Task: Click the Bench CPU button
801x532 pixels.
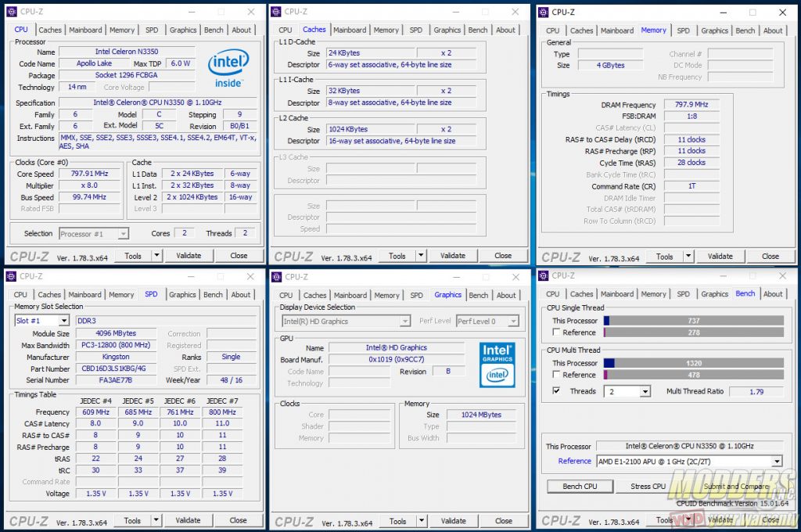Action: [580, 486]
